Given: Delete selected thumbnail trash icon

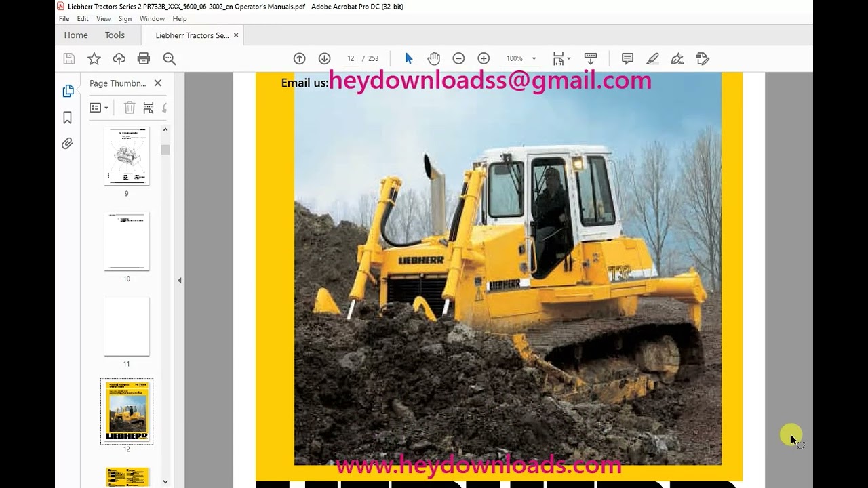Looking at the screenshot, I should pos(130,108).
